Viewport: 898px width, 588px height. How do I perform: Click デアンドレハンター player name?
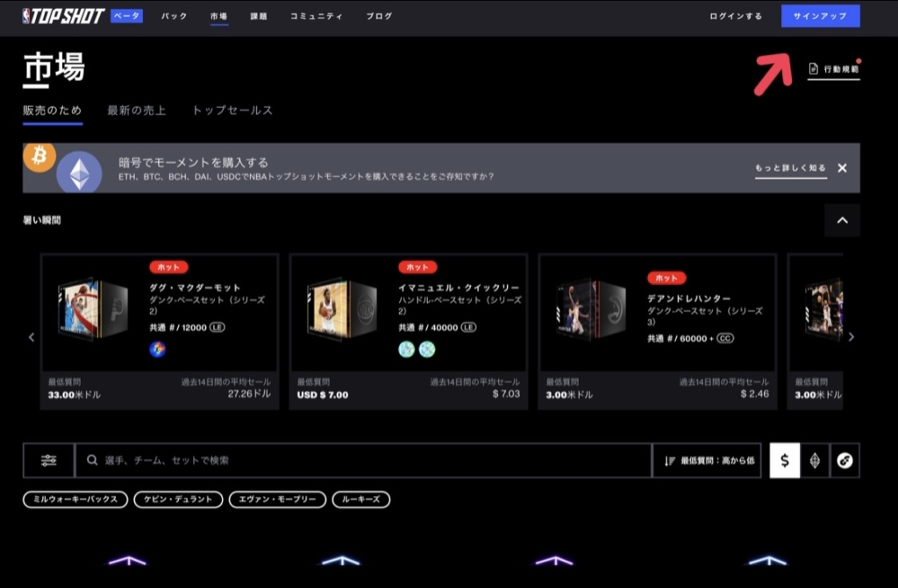point(689,298)
